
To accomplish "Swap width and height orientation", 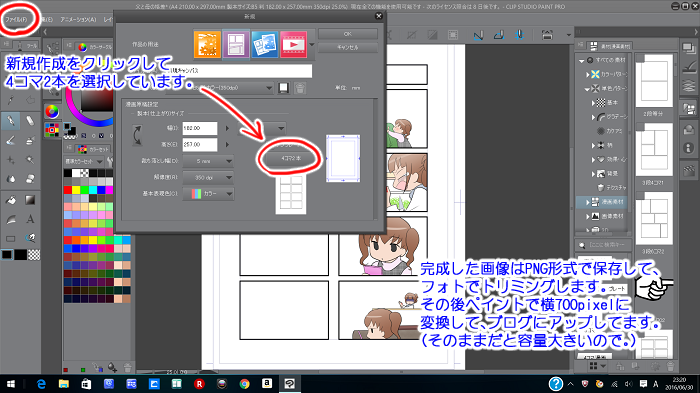I will pyautogui.click(x=137, y=136).
